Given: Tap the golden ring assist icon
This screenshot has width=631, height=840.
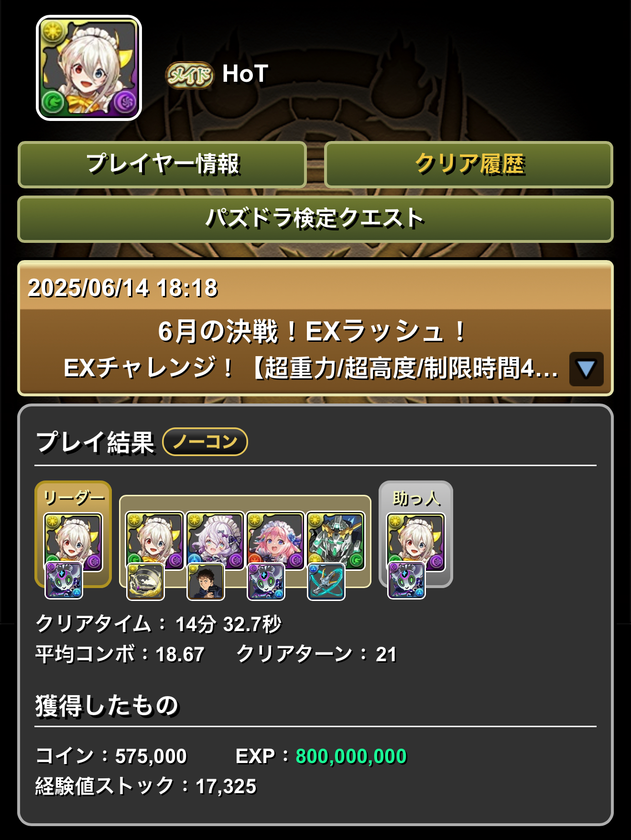Looking at the screenshot, I should click(x=145, y=581).
